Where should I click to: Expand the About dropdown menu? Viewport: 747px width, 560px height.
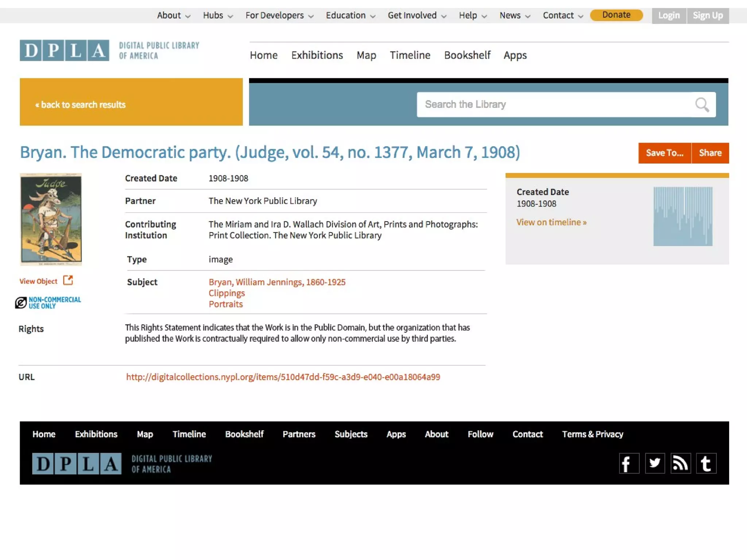[x=174, y=16]
